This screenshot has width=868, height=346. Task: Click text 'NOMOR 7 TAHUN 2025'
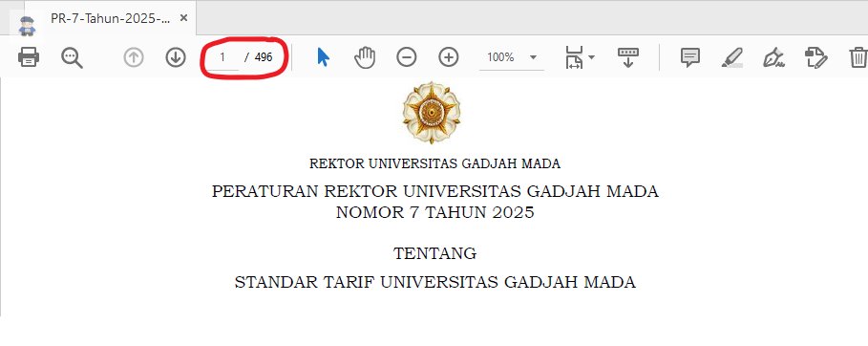click(435, 212)
